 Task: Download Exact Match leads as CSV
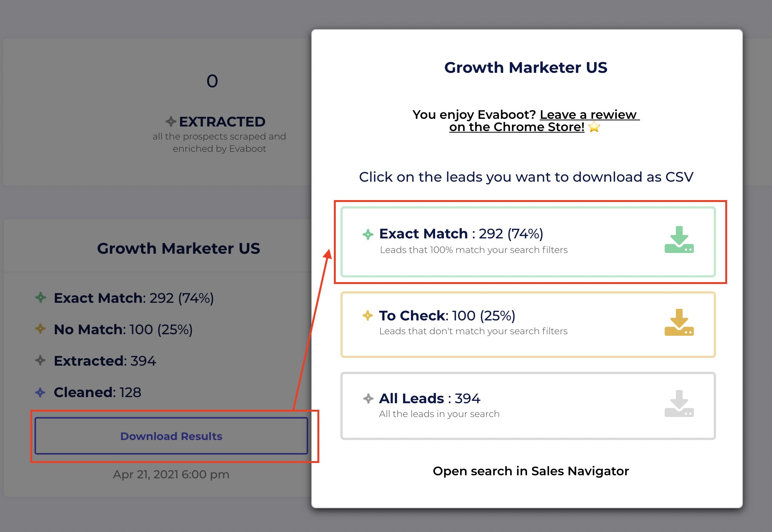point(528,242)
